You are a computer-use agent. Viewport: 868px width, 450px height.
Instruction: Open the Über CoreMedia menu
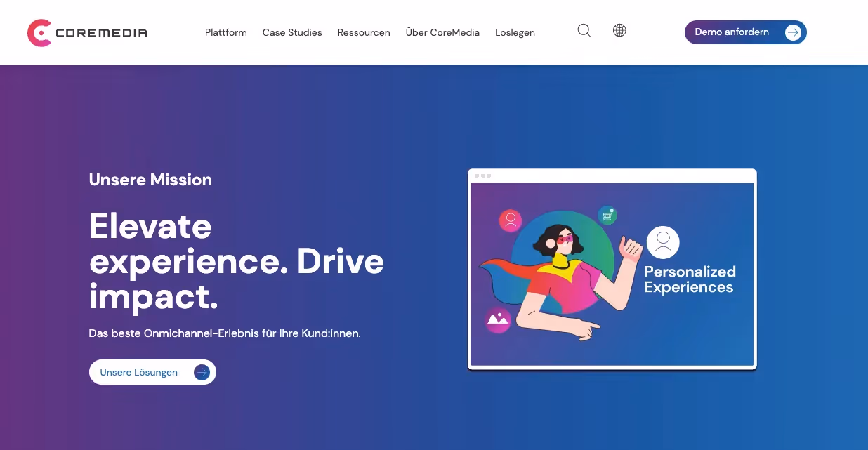pyautogui.click(x=442, y=32)
